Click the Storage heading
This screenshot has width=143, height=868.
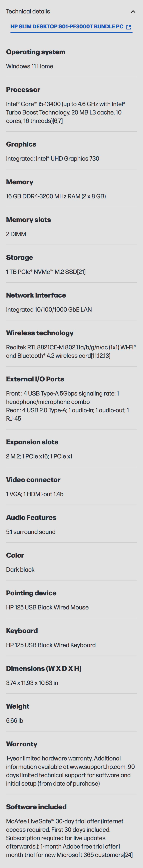click(x=20, y=257)
